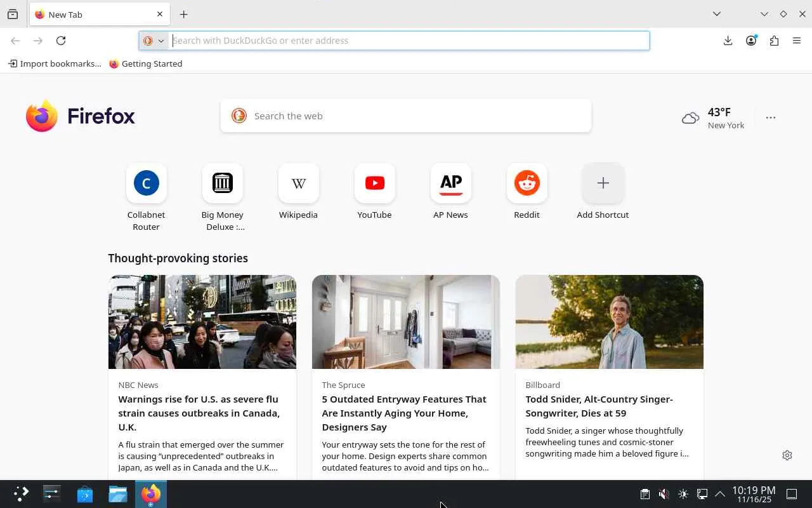Click the Search the web field
Screen dimensions: 812x508
(406, 116)
